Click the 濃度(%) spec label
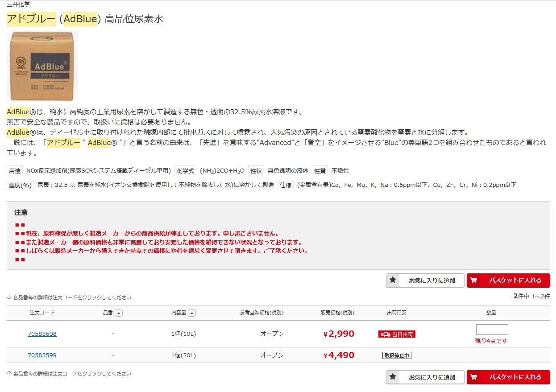This screenshot has height=392, width=556. (20, 185)
